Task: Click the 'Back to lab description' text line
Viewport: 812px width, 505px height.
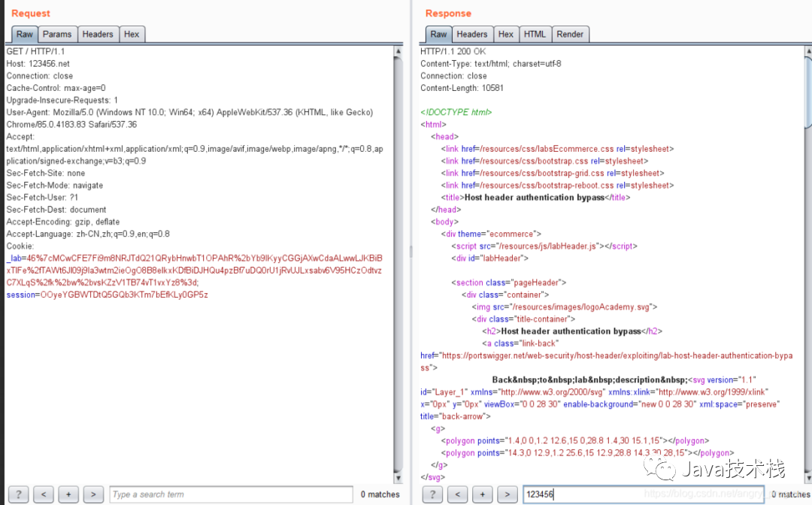Action: point(589,380)
